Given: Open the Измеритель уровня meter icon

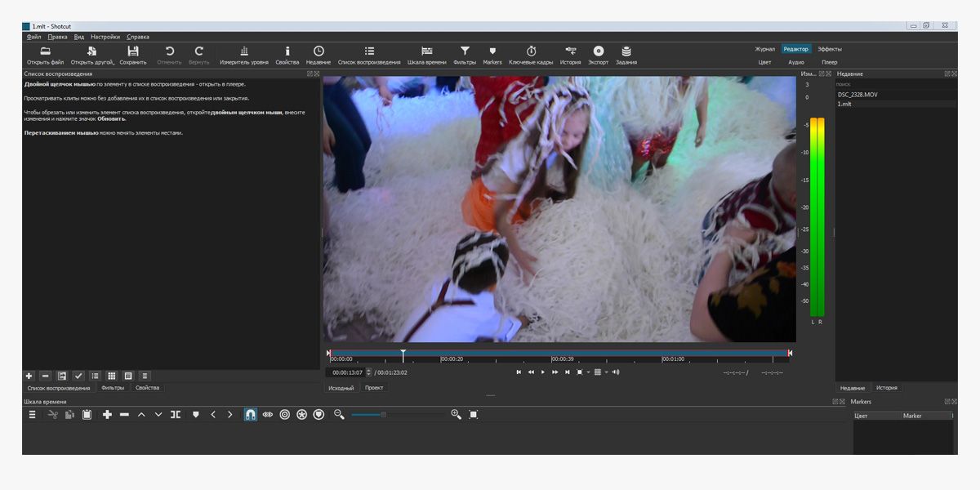Looking at the screenshot, I should (x=243, y=51).
